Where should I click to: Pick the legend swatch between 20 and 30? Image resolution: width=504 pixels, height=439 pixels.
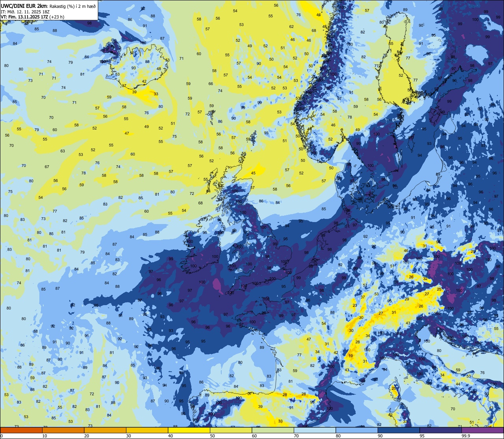[105, 430]
